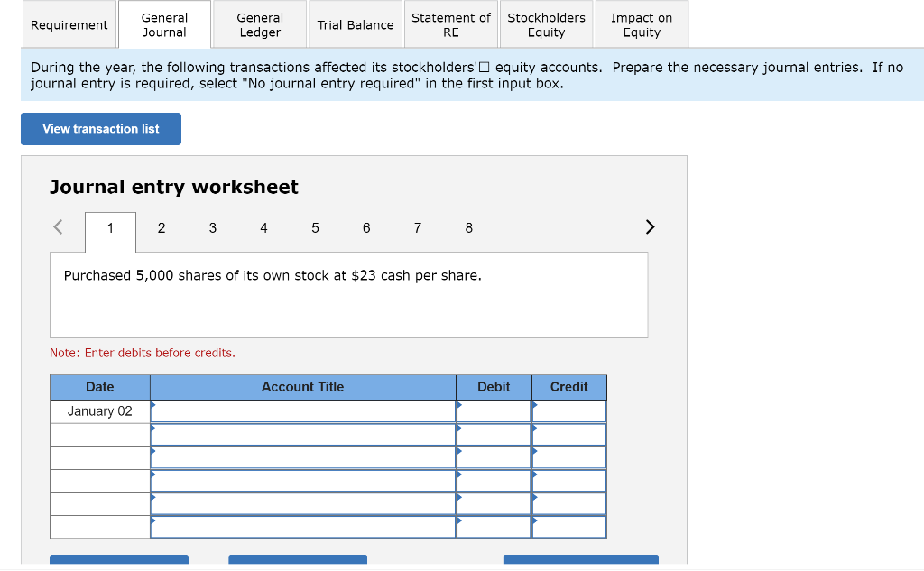The width and height of the screenshot is (924, 571).
Task: Select journal entry worksheet tab 7
Action: coord(418,228)
